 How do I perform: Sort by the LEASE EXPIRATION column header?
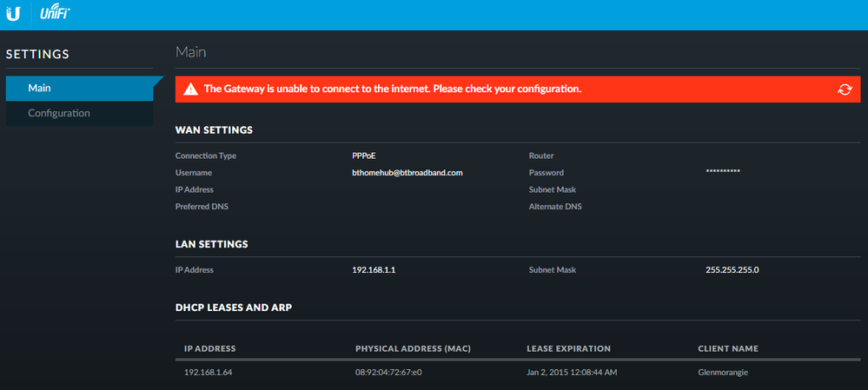pos(568,348)
